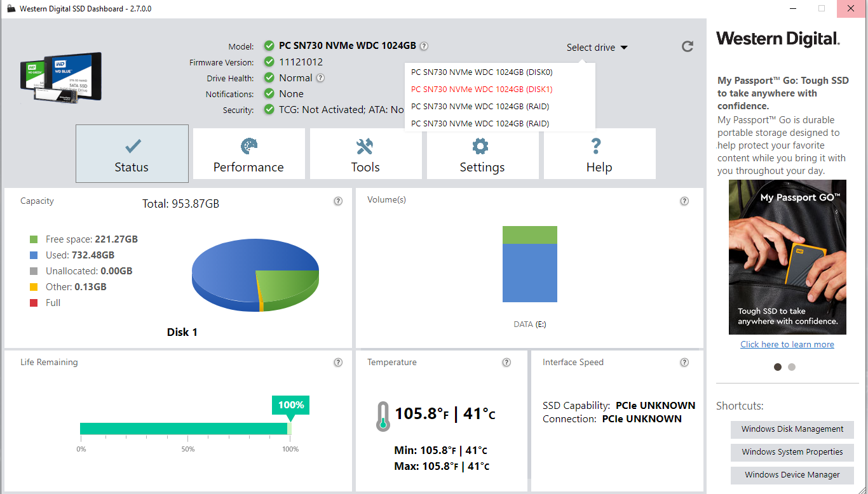Click the PCIe UNKNOWN SSD Capability value
The width and height of the screenshot is (868, 494).
(656, 405)
